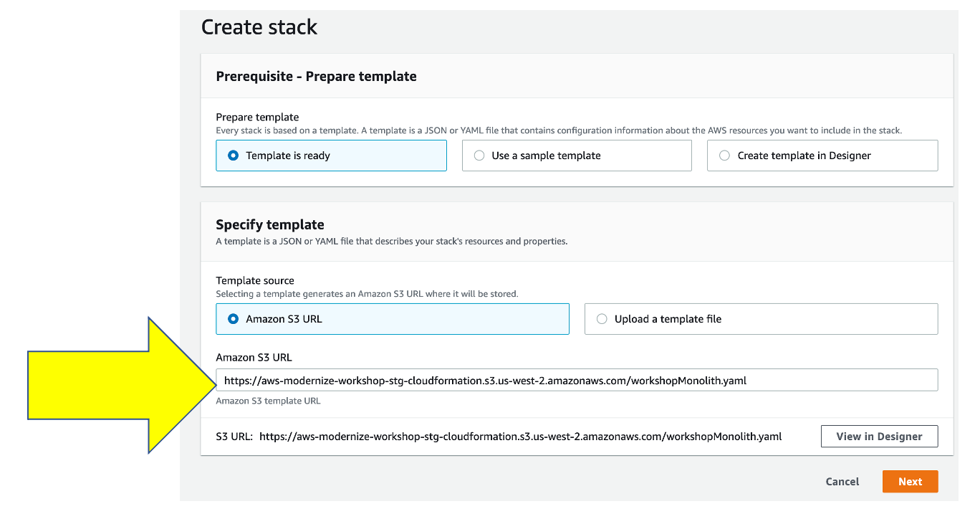Click inside the Amazon S3 URL text field
Screen dimensions: 980x519
click(x=576, y=381)
